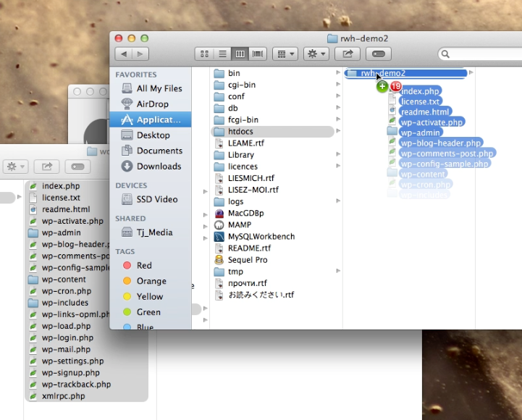
Task: Expand the cgi-bin folder arrow
Action: (x=338, y=85)
